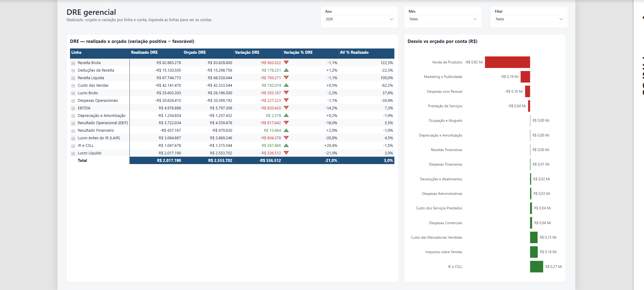Select the red Marketing e Publicidade bar
The height and width of the screenshot is (290, 644).
pos(525,77)
